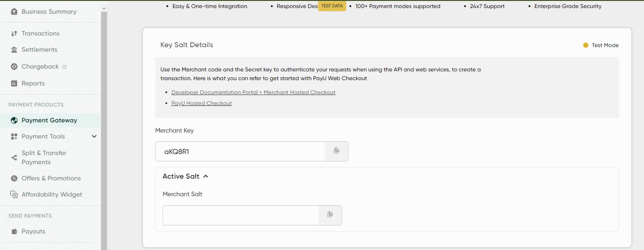
Task: Click the Payouts wallet icon
Action: 14,231
